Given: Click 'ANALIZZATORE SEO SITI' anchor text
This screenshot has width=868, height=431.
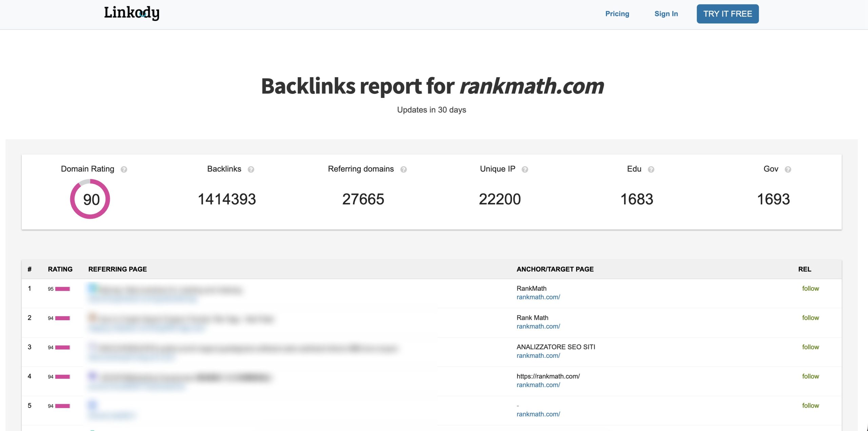Looking at the screenshot, I should (556, 347).
